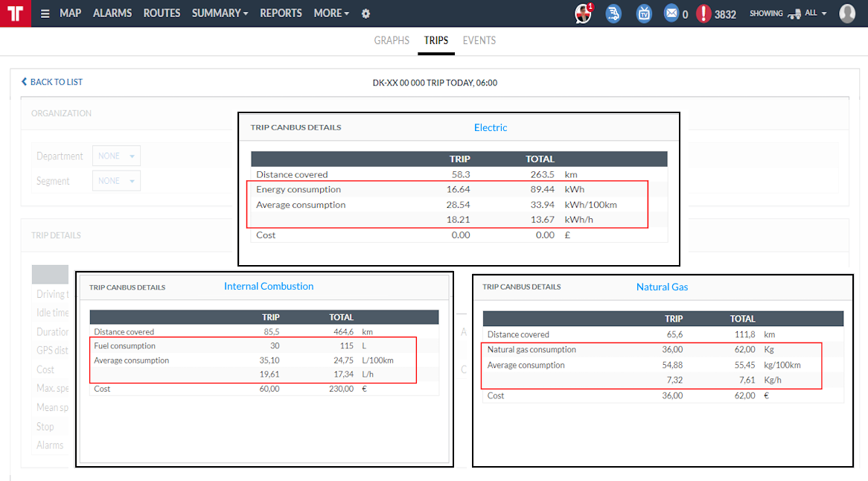Open the user profile avatar
This screenshot has height=481, width=868.
coord(847,13)
